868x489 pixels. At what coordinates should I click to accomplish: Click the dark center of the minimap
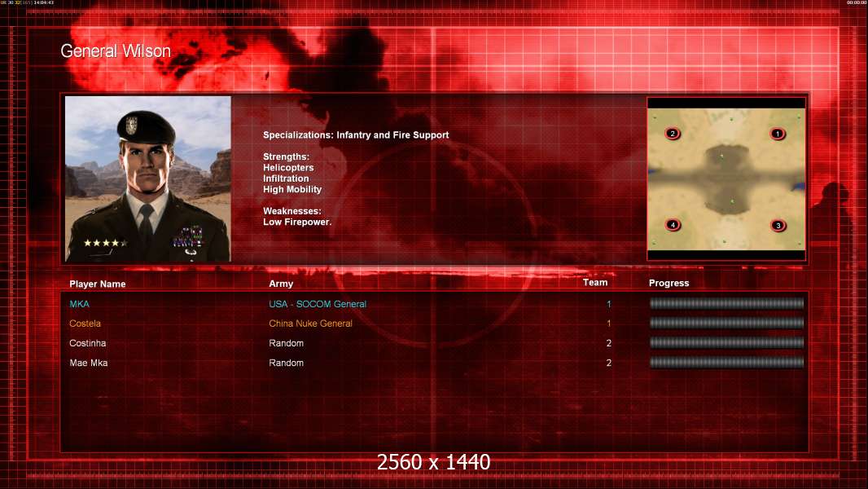click(x=726, y=178)
